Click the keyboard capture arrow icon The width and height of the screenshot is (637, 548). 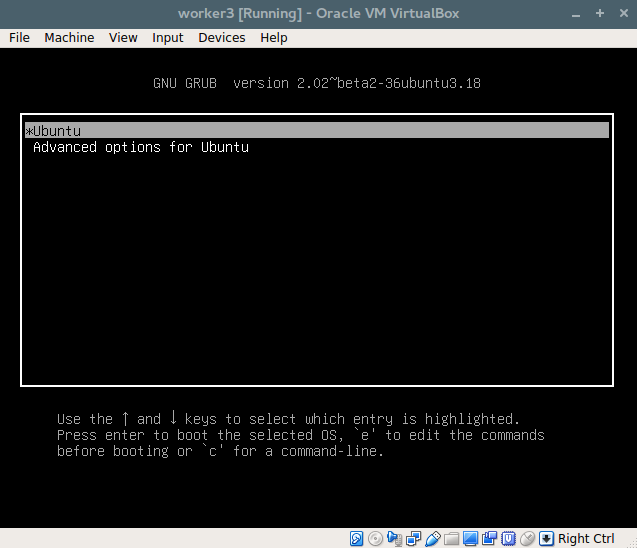[x=546, y=539]
